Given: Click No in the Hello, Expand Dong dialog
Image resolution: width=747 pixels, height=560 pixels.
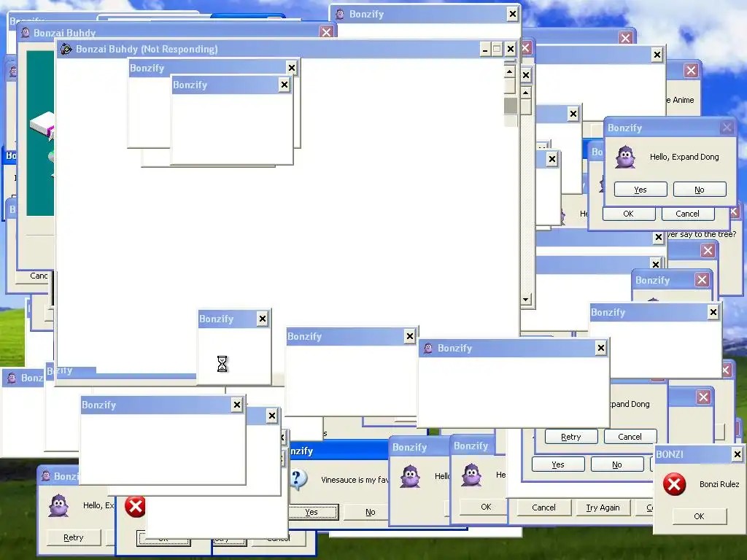Looking at the screenshot, I should [x=700, y=190].
